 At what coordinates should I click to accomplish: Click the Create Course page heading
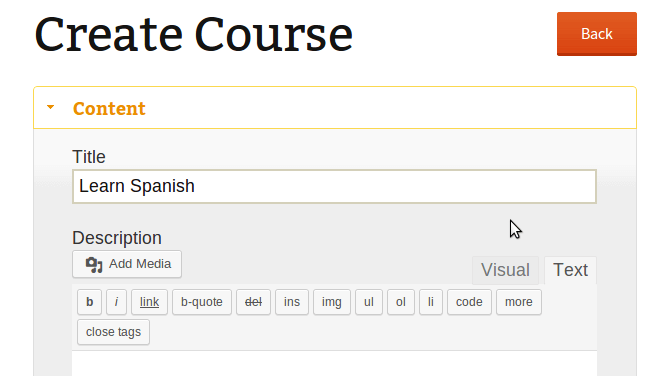[194, 34]
